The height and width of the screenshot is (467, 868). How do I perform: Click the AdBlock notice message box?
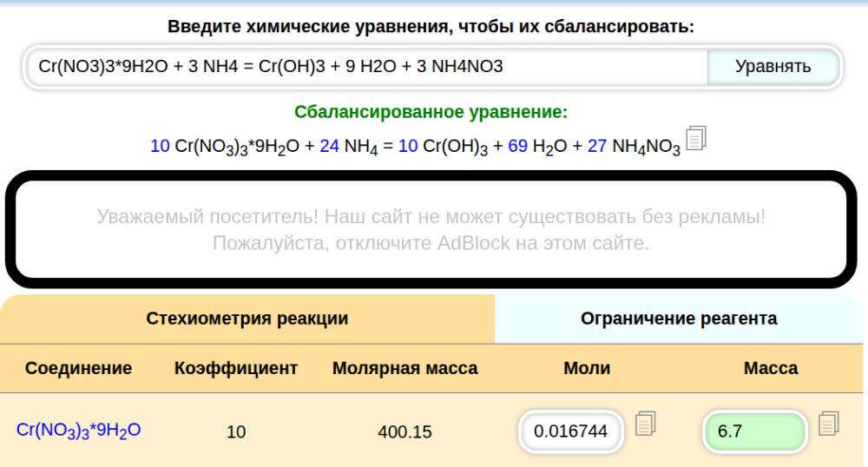click(431, 229)
